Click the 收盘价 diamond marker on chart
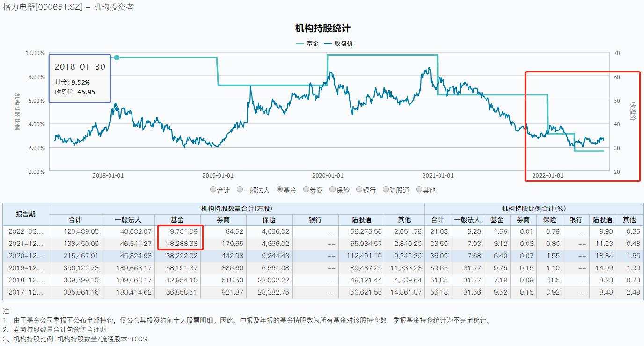Viewport: 644px width, 346px height. (117, 108)
